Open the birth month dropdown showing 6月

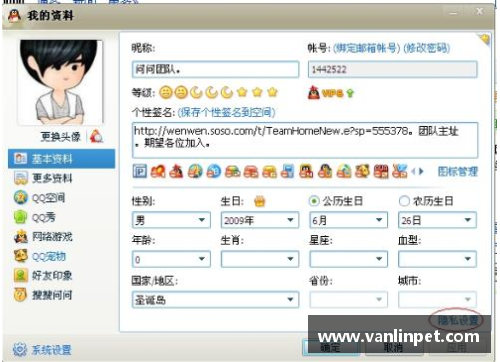[x=349, y=220]
